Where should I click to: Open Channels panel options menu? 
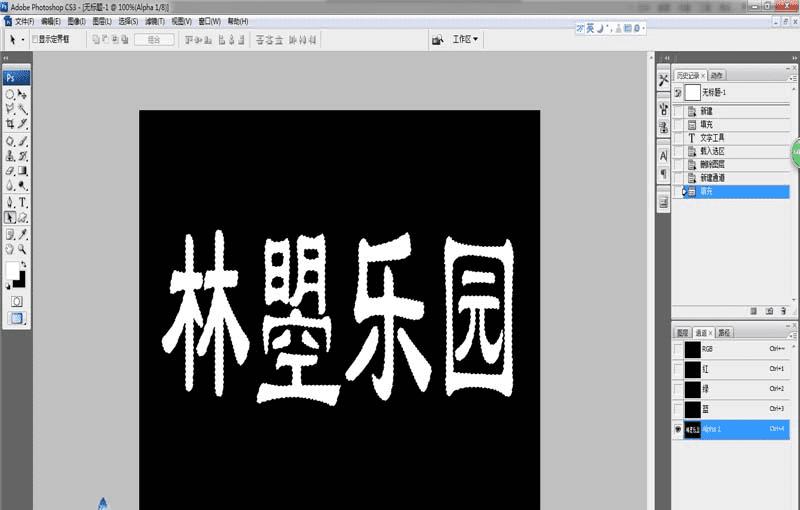click(x=793, y=335)
